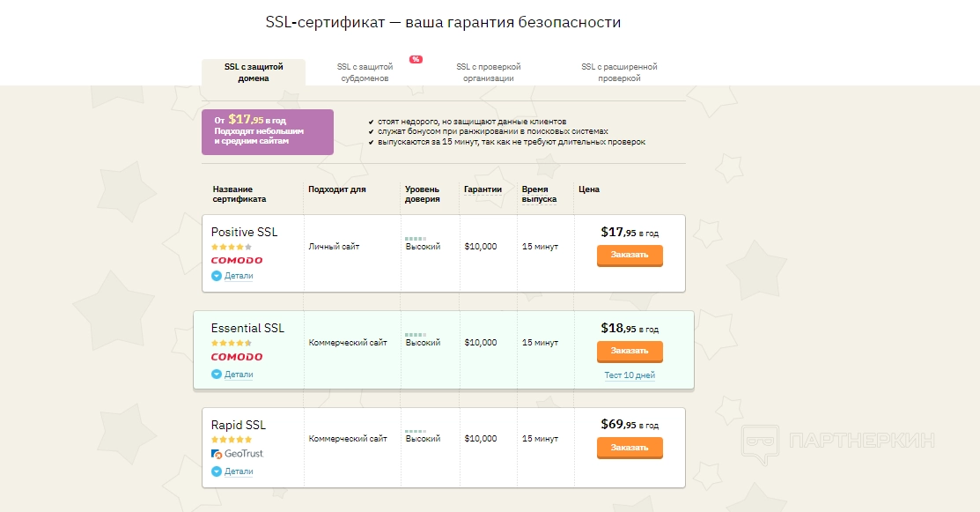Image resolution: width=980 pixels, height=512 pixels.
Task: Click the star rating for Rapid SSL
Action: click(x=231, y=439)
